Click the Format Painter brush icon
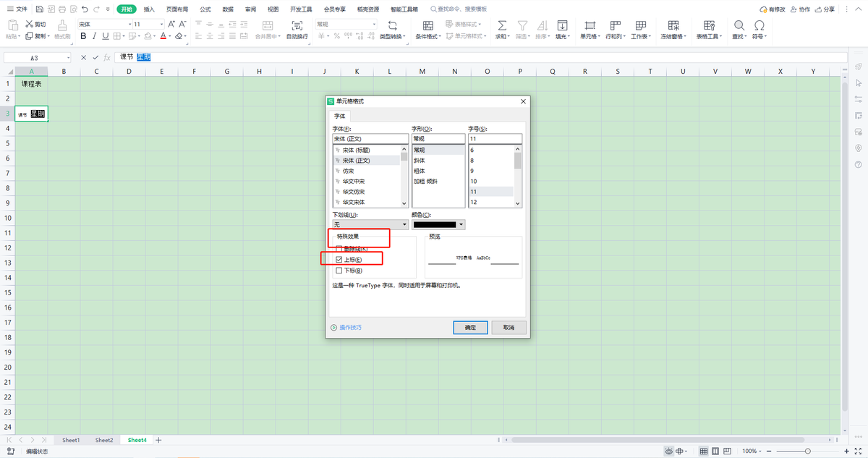Screen dimensions: 868x458 point(63,25)
